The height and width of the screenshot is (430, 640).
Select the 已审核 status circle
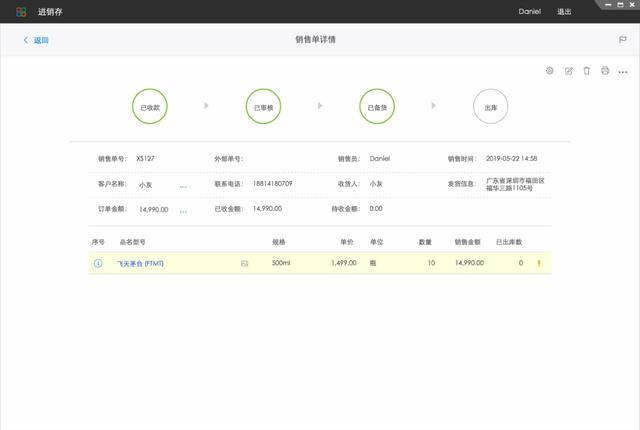click(x=263, y=106)
